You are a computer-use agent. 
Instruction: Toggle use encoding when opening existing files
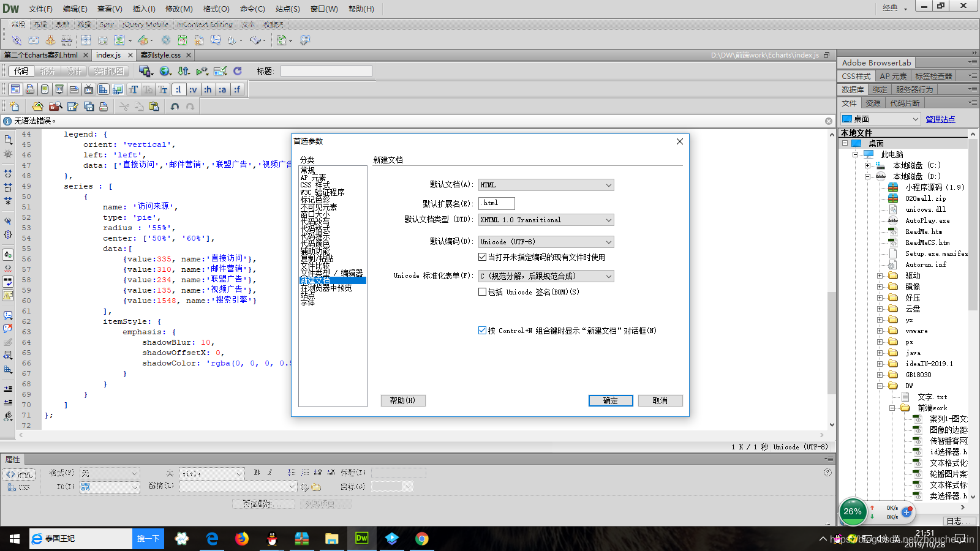click(483, 257)
